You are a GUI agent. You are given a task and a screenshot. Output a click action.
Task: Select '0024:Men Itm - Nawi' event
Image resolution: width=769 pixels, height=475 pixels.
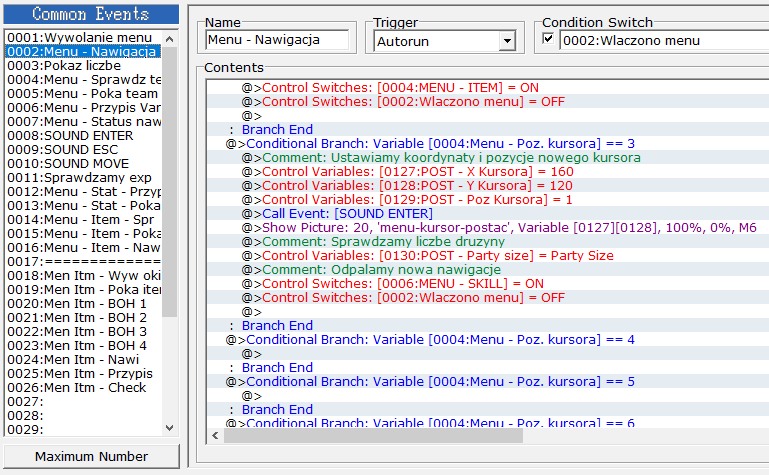pos(82,359)
